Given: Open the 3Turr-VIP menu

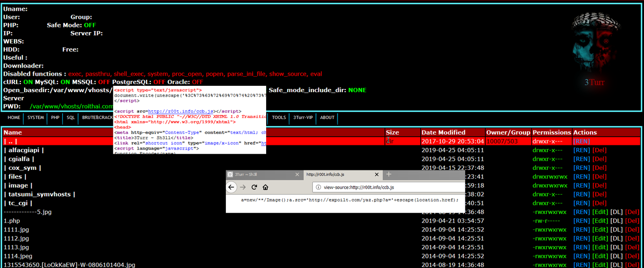Looking at the screenshot, I should [x=303, y=117].
